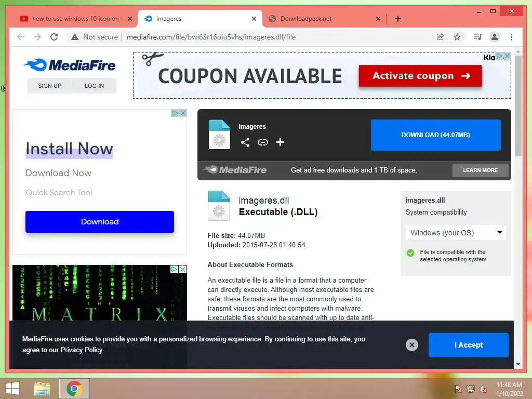This screenshot has height=399, width=532.
Task: Open the media control icon in toolbar
Action: pos(477,37)
